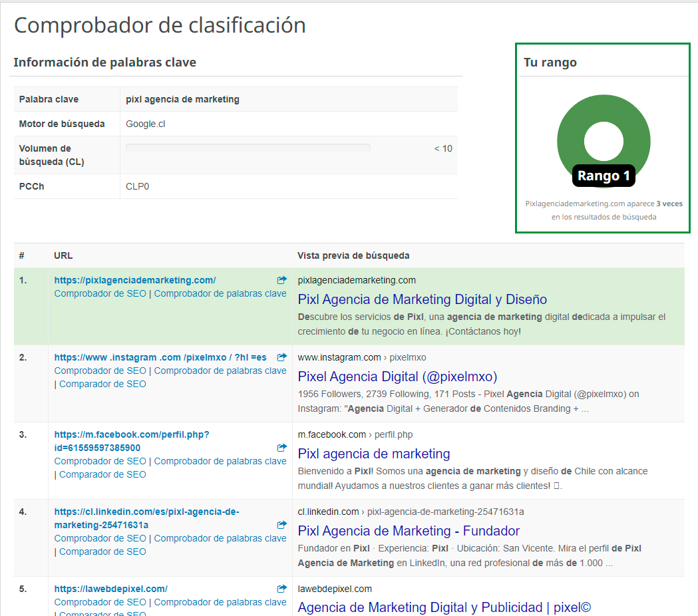
Task: Select the CLP0 PCCh value
Action: click(x=138, y=186)
